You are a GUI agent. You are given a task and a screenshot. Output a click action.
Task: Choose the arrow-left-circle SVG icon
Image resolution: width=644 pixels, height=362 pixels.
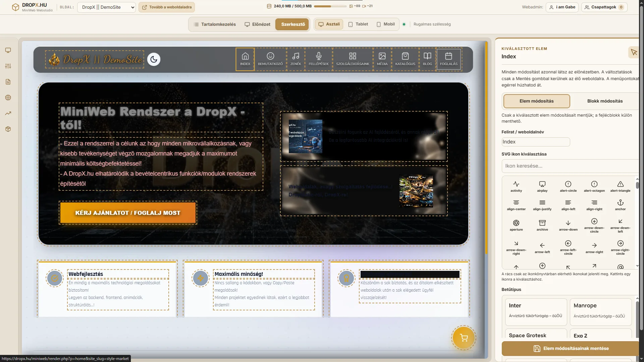(568, 247)
